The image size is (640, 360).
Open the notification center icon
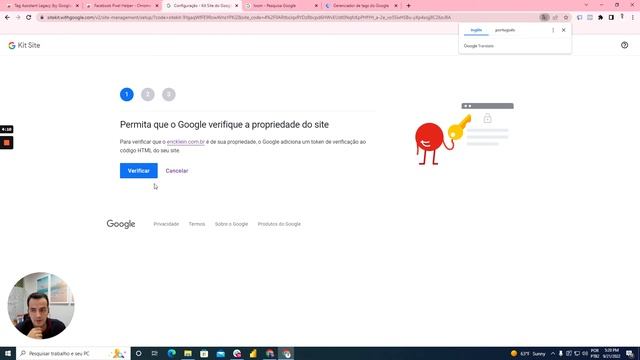click(630, 353)
